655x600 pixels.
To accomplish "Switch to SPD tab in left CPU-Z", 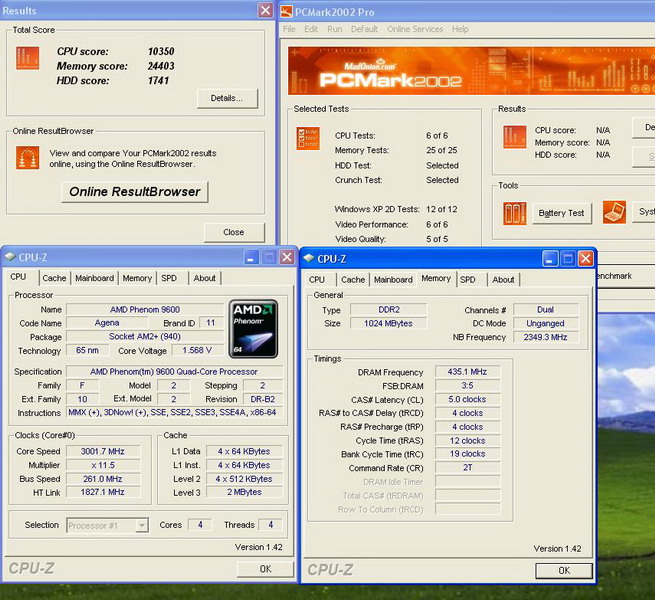I will click(x=169, y=278).
